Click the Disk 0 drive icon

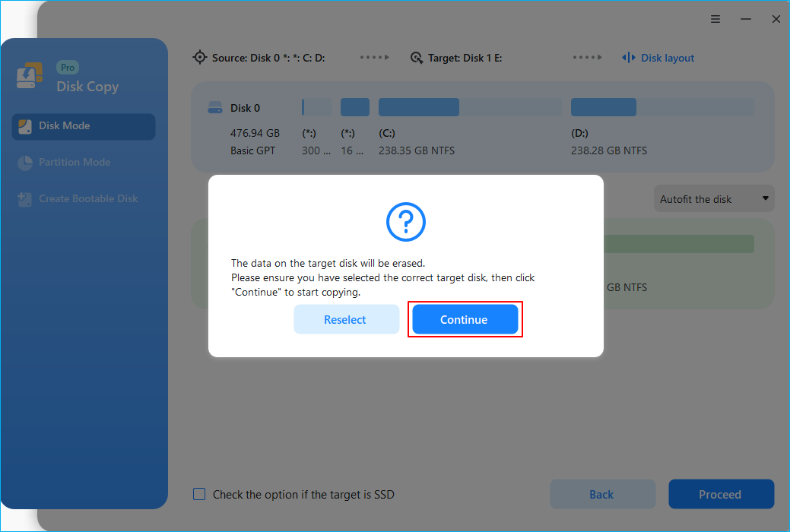point(215,109)
